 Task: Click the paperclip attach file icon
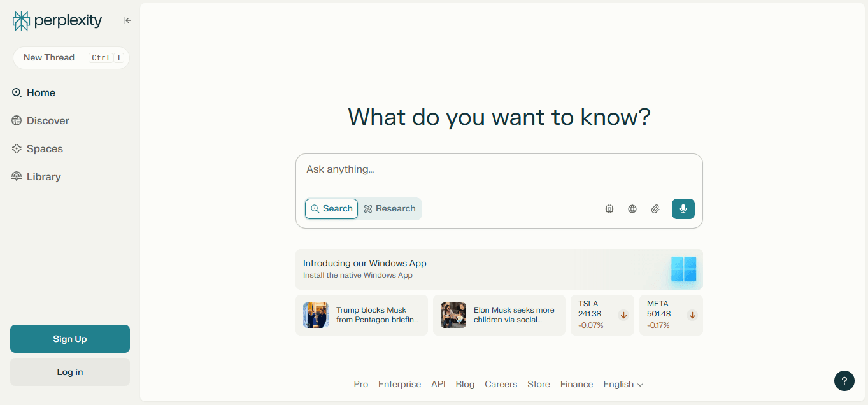[655, 209]
